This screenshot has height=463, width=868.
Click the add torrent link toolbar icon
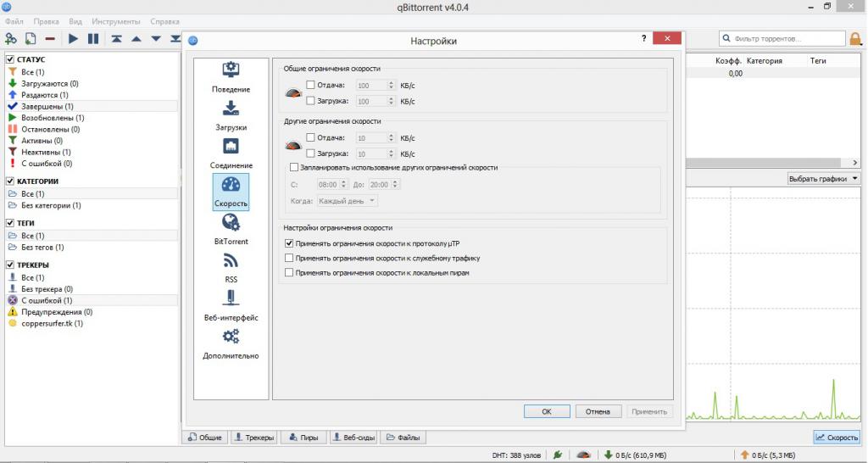point(11,39)
